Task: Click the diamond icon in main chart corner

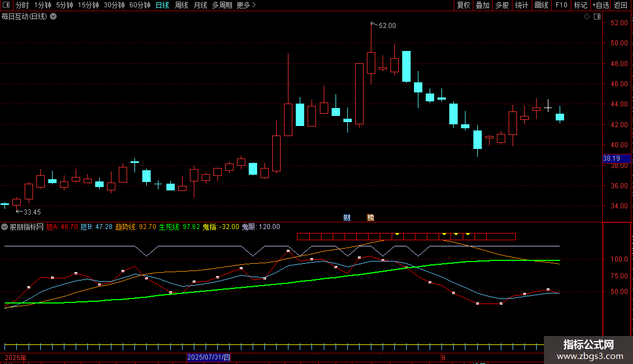Action: click(587, 17)
